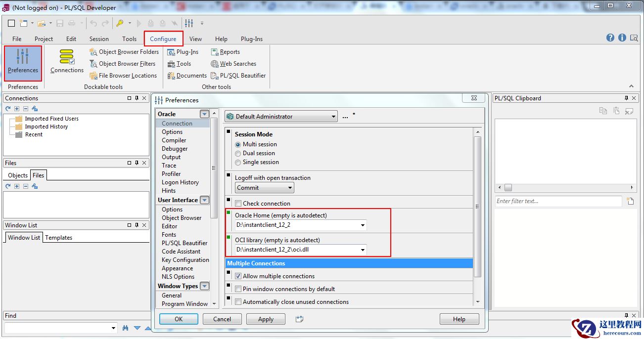This screenshot has width=644, height=339.
Task: Click OK in Preferences dialog
Action: [x=179, y=319]
